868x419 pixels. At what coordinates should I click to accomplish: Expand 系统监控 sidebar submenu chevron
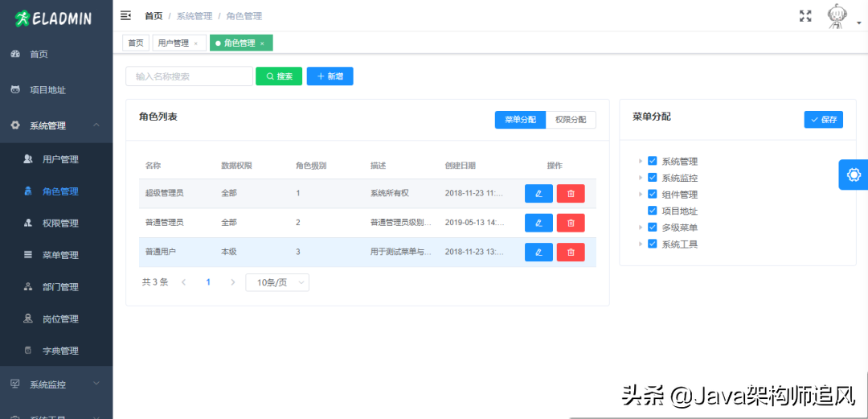96,384
